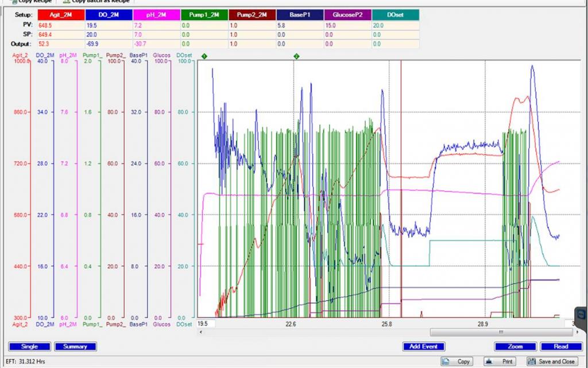Select the GlucoseP2 loop header
Screen dimensions: 588x368
point(347,15)
